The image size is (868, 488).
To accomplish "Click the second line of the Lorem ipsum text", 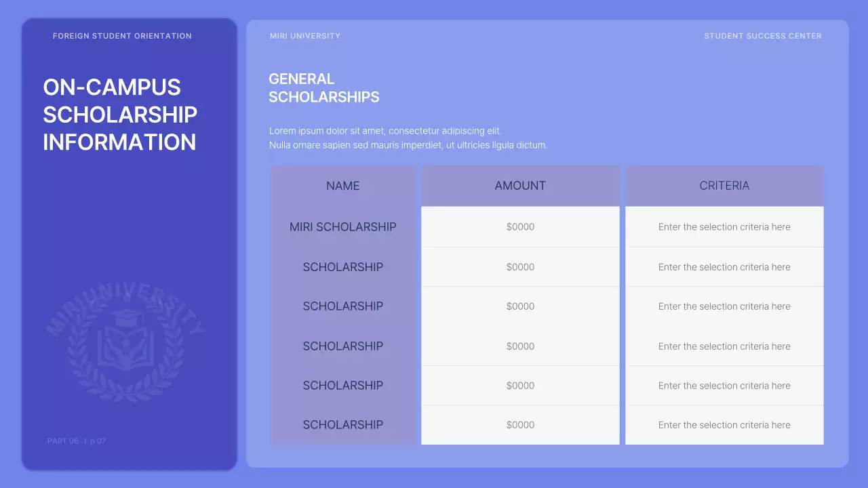I will (x=408, y=145).
